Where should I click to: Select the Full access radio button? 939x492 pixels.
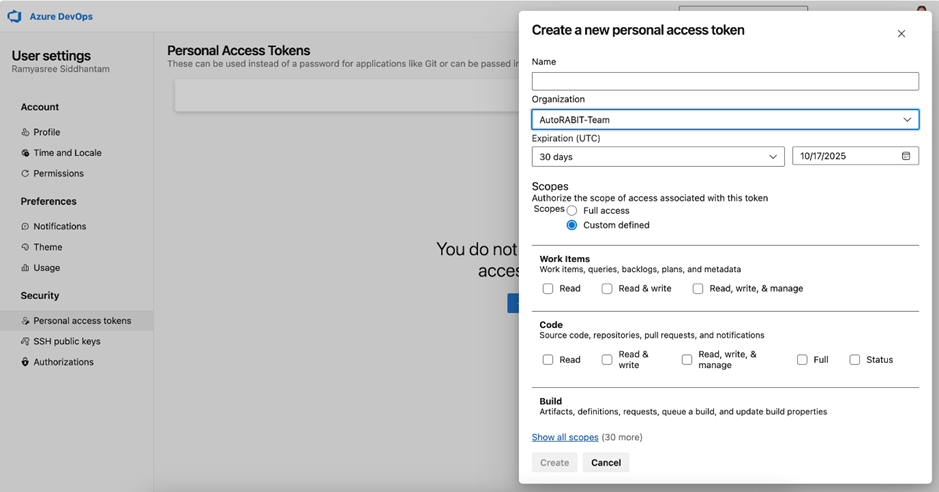(572, 211)
